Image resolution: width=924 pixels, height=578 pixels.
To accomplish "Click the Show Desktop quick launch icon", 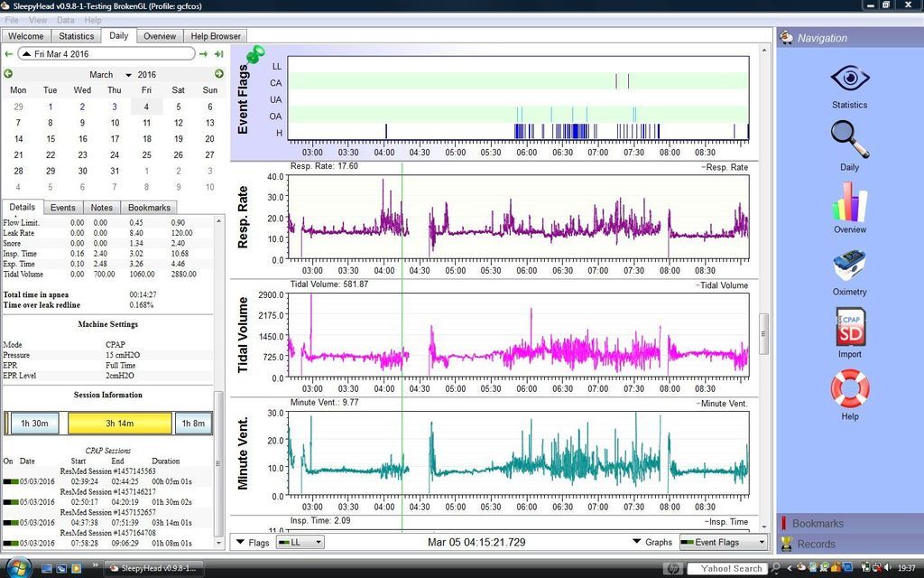I will click(47, 569).
